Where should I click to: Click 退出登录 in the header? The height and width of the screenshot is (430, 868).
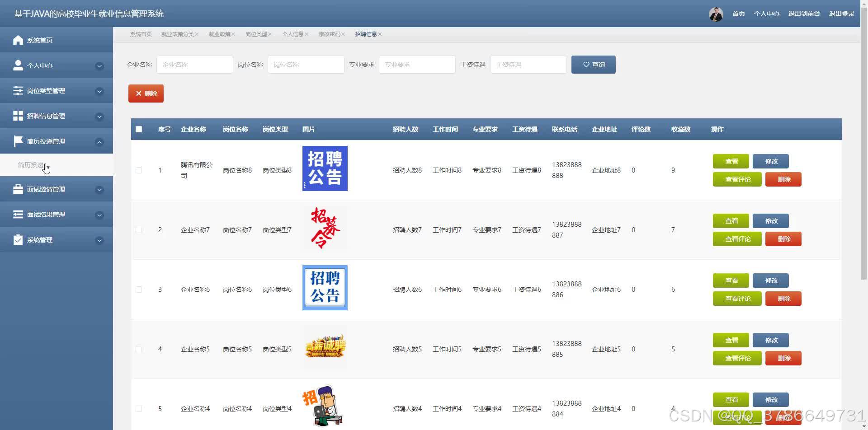point(841,14)
